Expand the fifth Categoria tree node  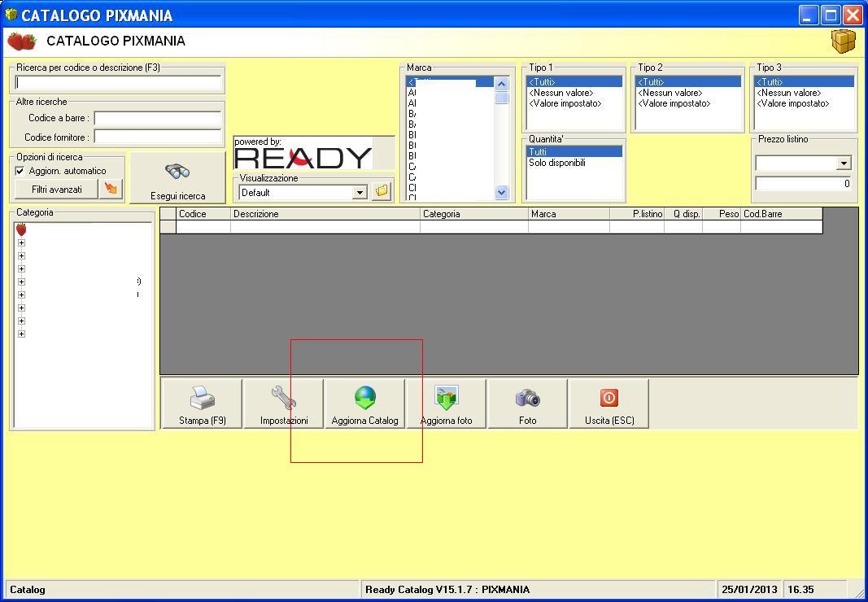[x=22, y=294]
